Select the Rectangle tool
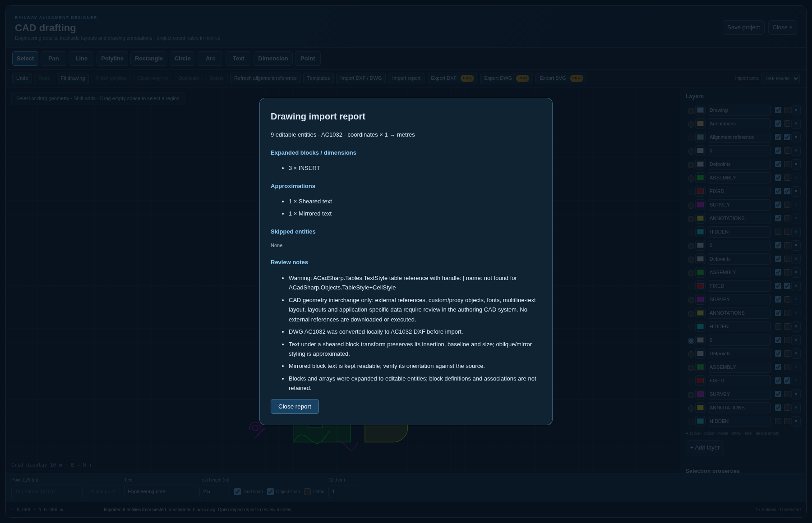812x523 pixels. pyautogui.click(x=149, y=59)
